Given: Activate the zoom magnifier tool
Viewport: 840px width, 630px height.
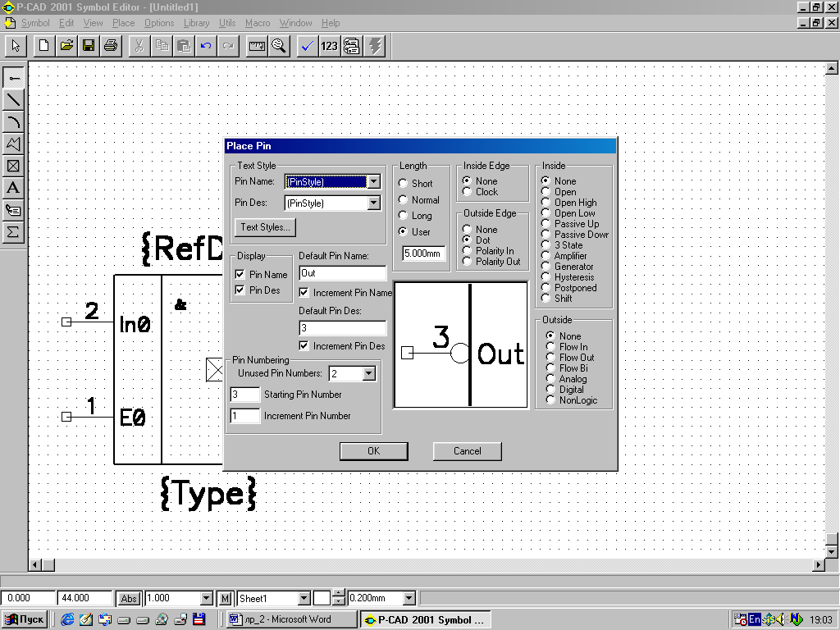Looking at the screenshot, I should pos(279,46).
